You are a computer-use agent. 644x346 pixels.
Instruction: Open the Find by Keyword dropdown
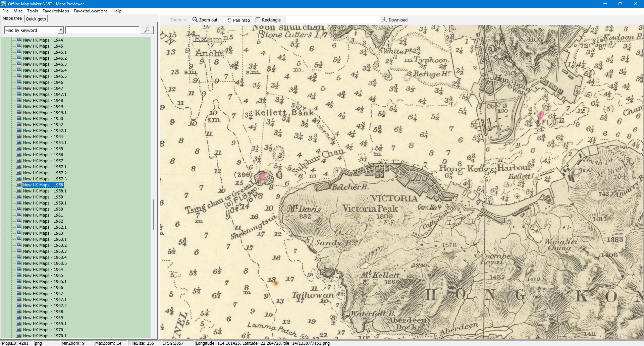[x=61, y=30]
